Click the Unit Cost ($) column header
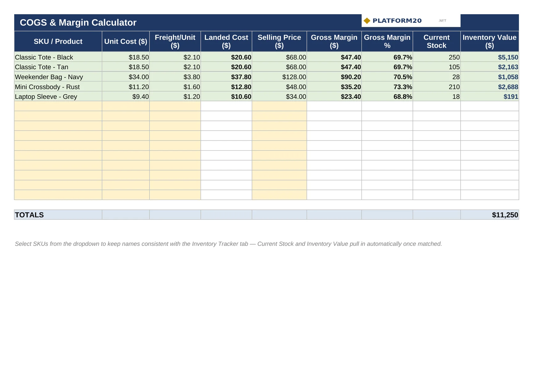 coord(126,41)
